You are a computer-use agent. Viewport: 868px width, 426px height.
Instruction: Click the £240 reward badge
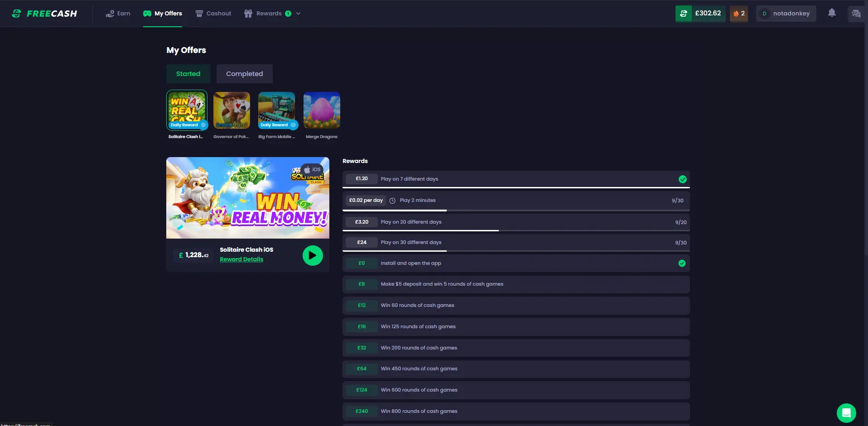362,412
